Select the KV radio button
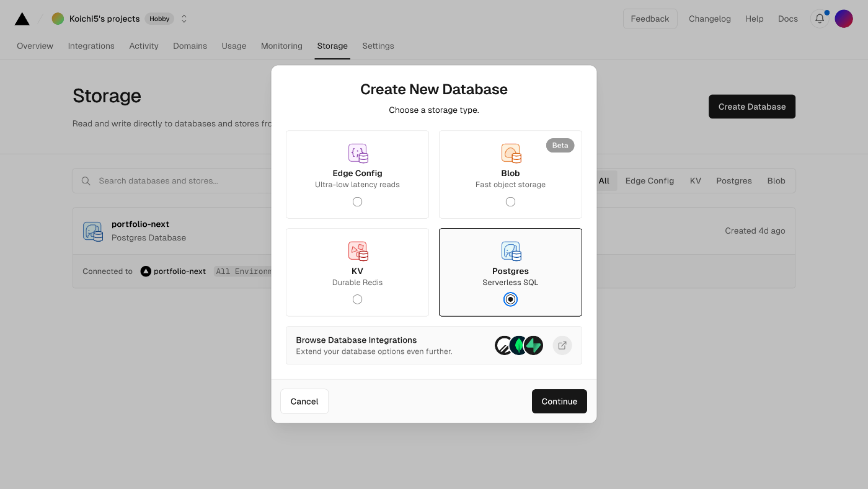This screenshot has width=868, height=489. coord(357,299)
